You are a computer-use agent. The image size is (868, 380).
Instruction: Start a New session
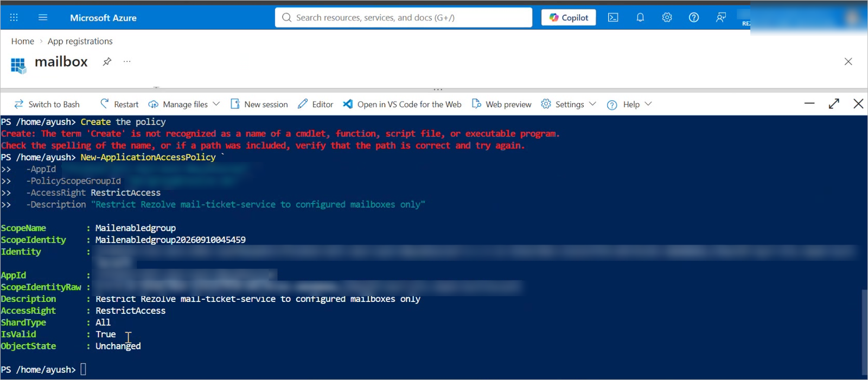(266, 105)
